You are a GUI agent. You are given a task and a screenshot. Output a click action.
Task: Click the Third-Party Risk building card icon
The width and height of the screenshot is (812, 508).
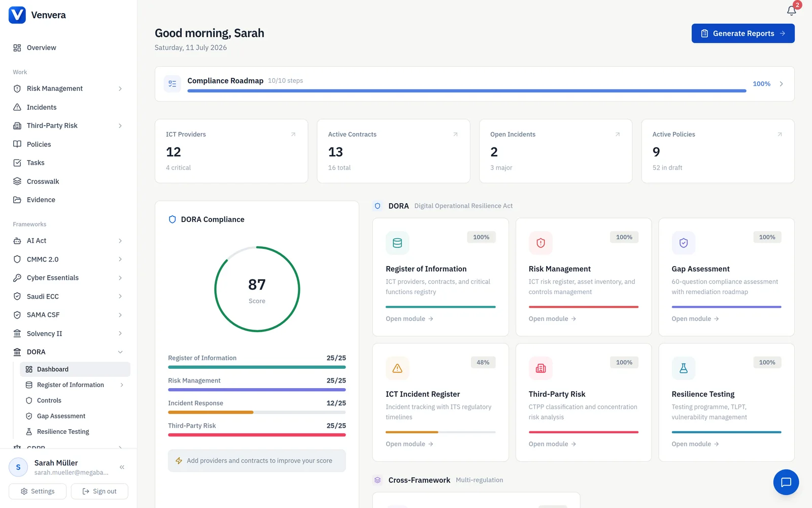pyautogui.click(x=540, y=368)
